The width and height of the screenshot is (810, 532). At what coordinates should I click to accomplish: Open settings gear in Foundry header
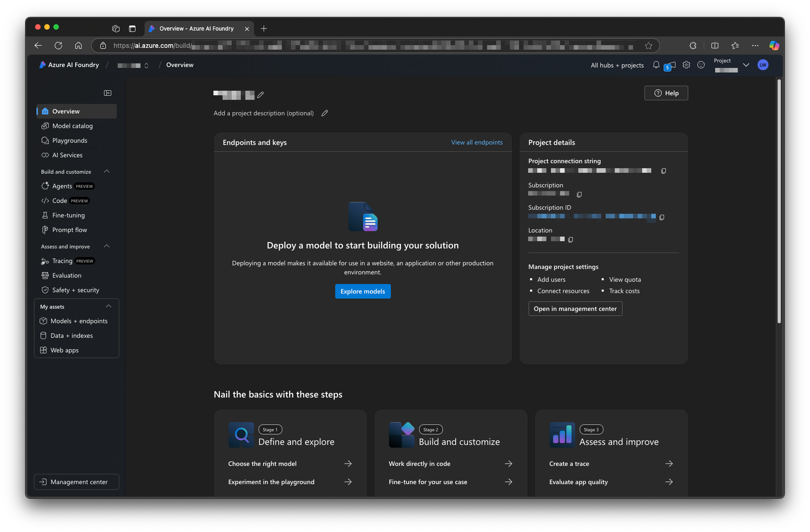coord(686,65)
